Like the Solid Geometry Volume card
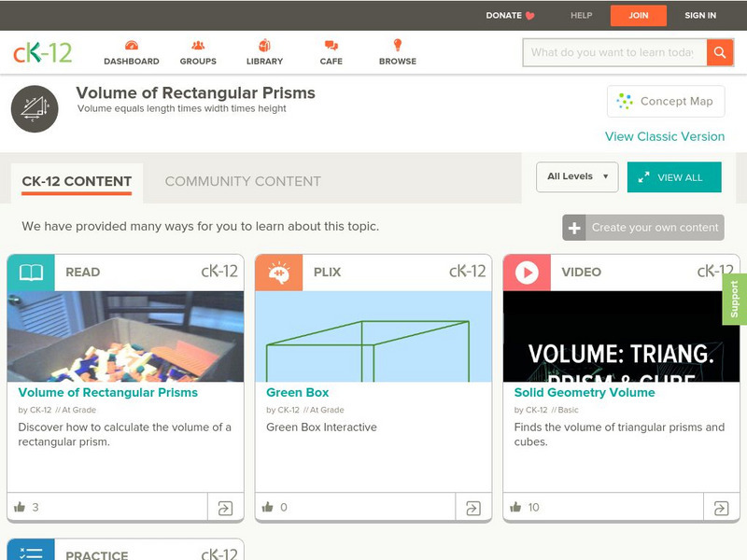The image size is (747, 560). (515, 507)
